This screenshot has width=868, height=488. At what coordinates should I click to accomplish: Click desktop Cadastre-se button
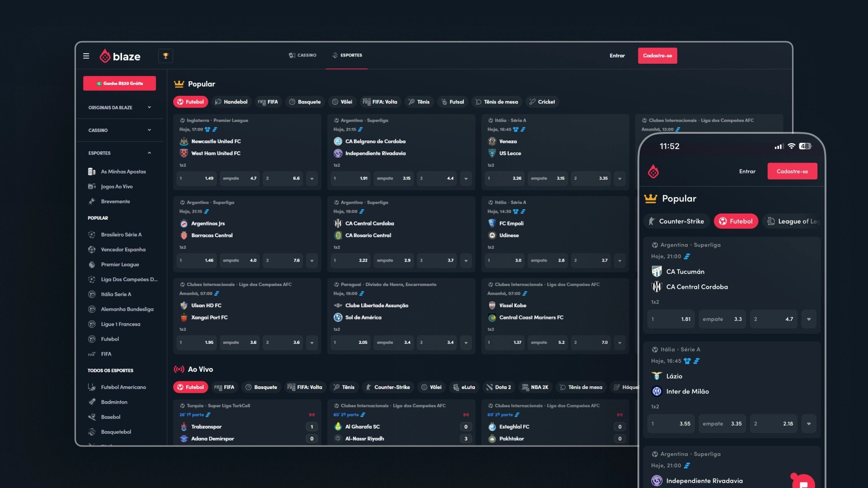pyautogui.click(x=657, y=56)
